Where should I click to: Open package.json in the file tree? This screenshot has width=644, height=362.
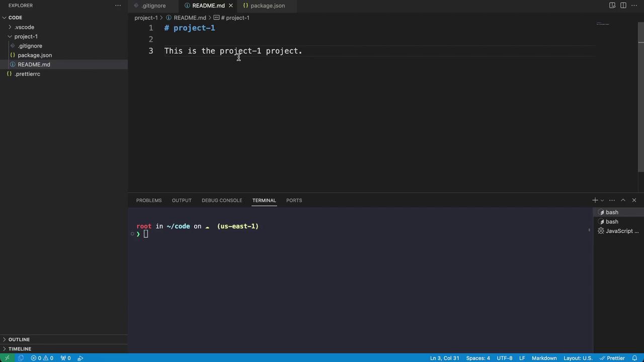pyautogui.click(x=35, y=55)
